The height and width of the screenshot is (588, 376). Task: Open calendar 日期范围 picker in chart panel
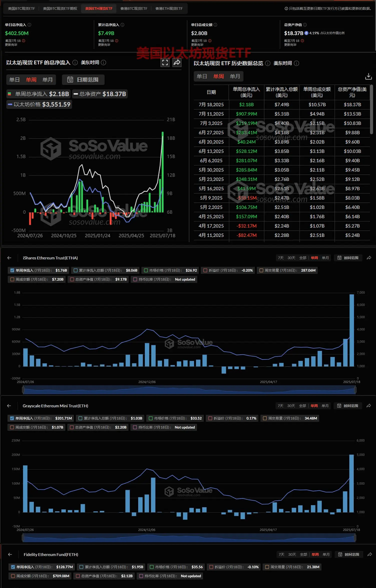click(83, 80)
